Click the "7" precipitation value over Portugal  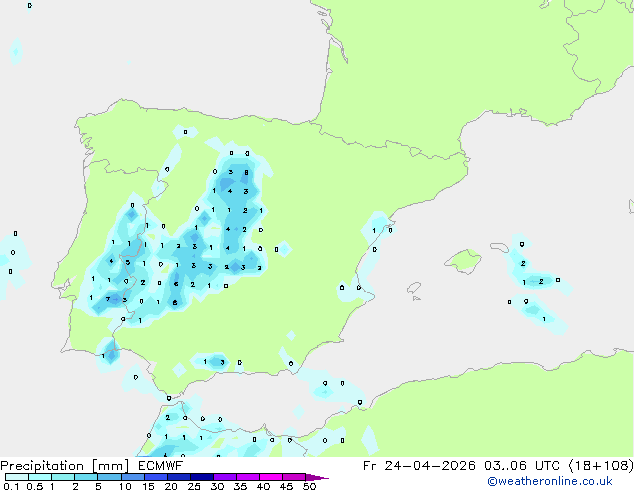(108, 299)
